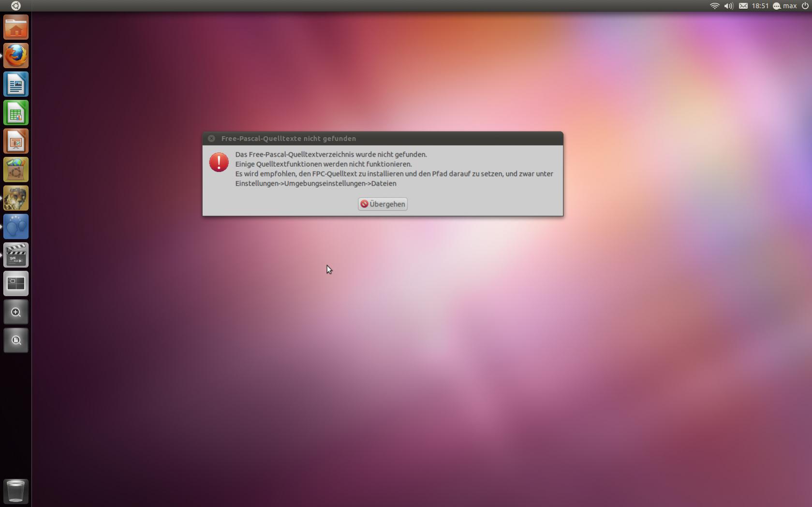Open the max user menu

pyautogui.click(x=784, y=6)
